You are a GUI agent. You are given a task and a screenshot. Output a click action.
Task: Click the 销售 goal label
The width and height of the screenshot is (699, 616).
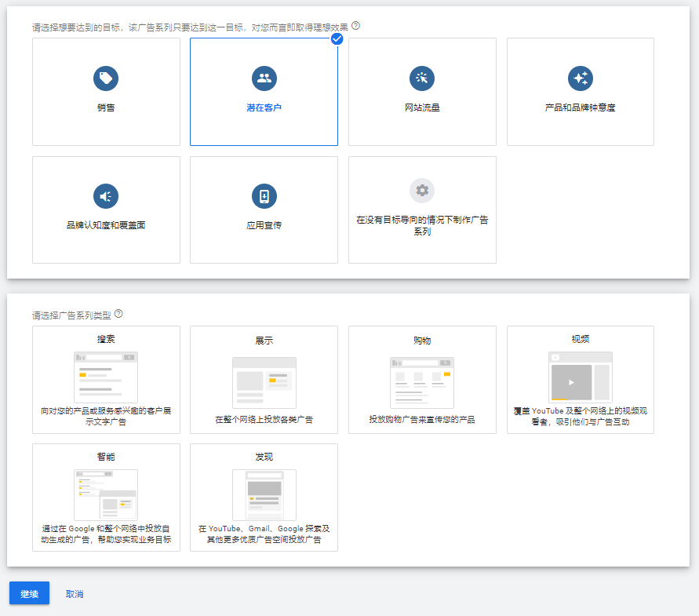tap(106, 108)
